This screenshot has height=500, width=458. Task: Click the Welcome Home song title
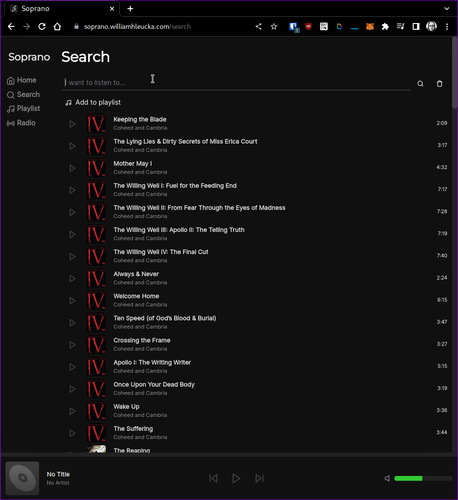pyautogui.click(x=136, y=296)
